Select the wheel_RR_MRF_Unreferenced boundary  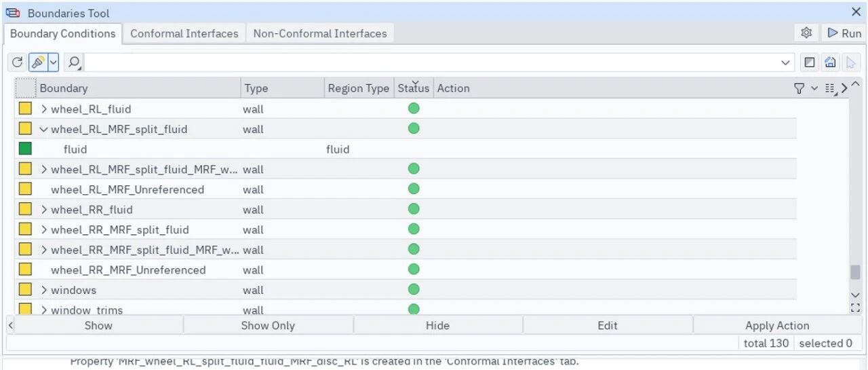[x=128, y=270]
